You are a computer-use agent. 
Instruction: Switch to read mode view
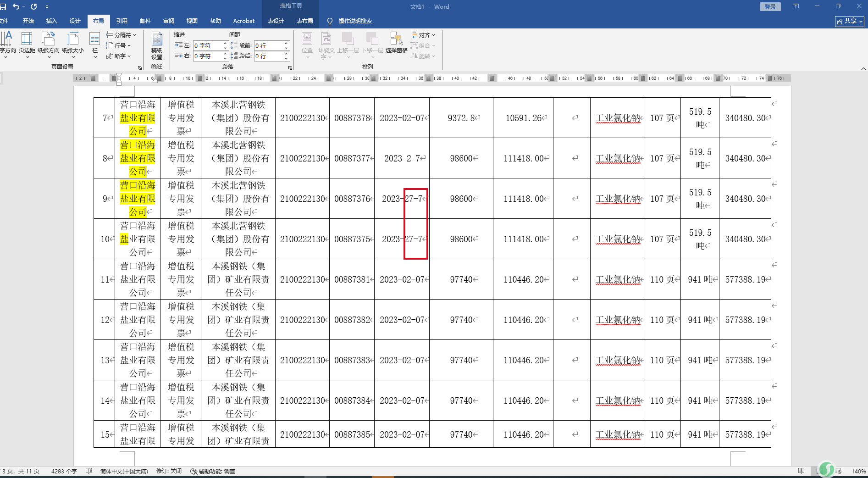tap(801, 471)
